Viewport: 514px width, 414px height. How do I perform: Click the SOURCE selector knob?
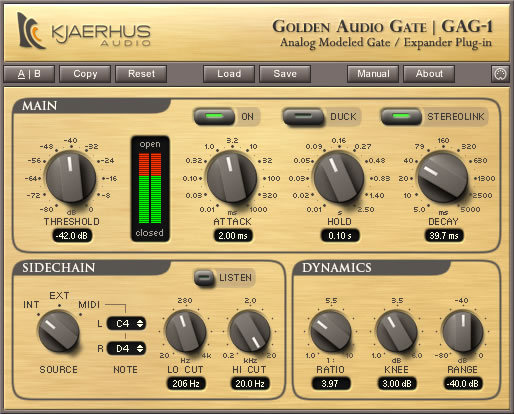(59, 331)
